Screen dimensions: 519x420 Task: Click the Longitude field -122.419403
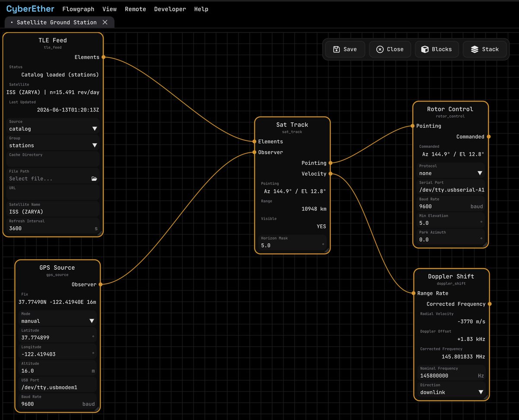(58, 351)
